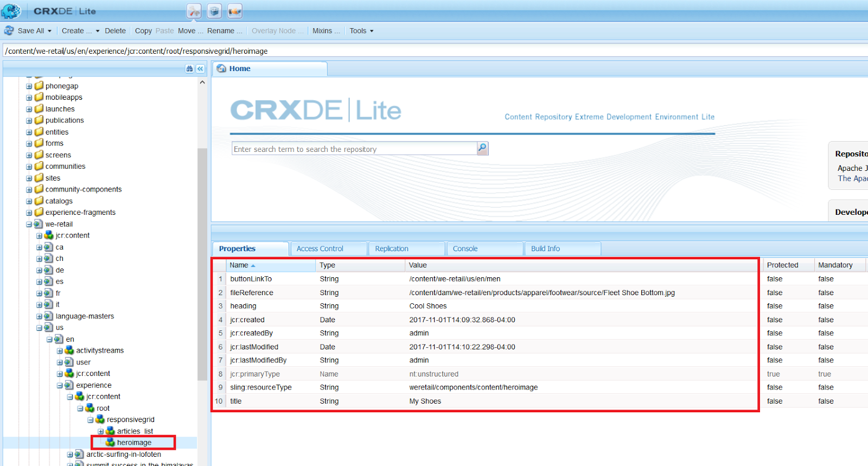Expand the entities folder node

coord(29,132)
